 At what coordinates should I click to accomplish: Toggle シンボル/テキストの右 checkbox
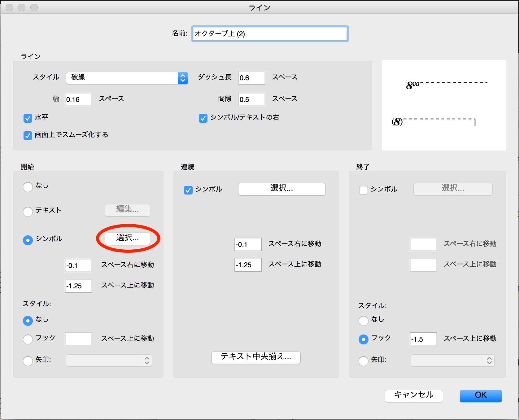(x=203, y=118)
